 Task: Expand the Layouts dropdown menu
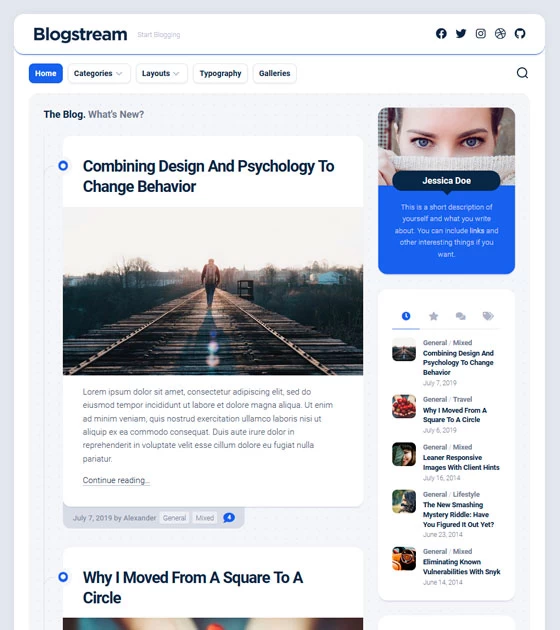click(x=161, y=74)
